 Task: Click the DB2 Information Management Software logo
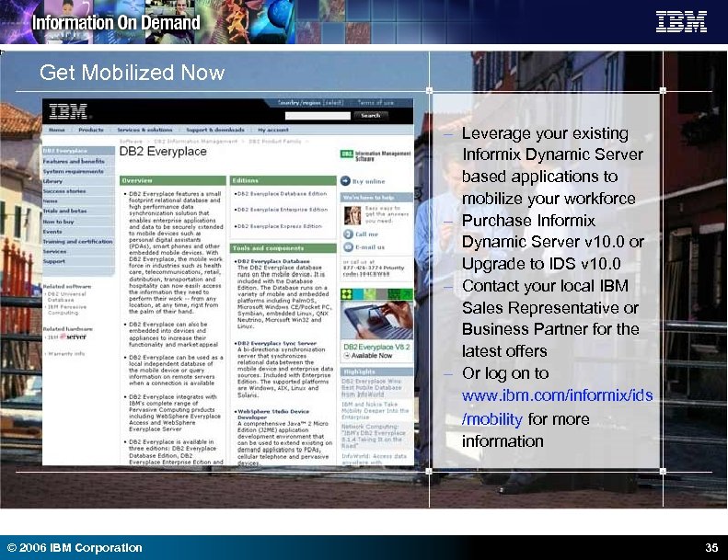(x=376, y=155)
